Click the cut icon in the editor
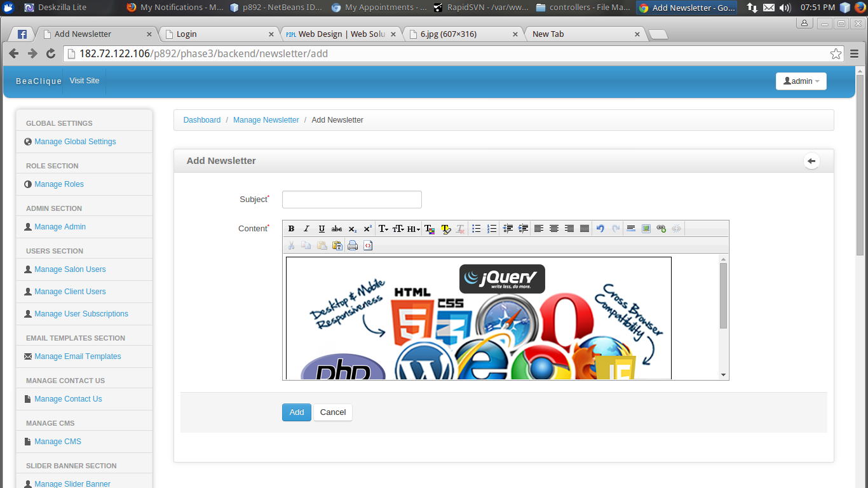The width and height of the screenshot is (868, 488). (291, 245)
